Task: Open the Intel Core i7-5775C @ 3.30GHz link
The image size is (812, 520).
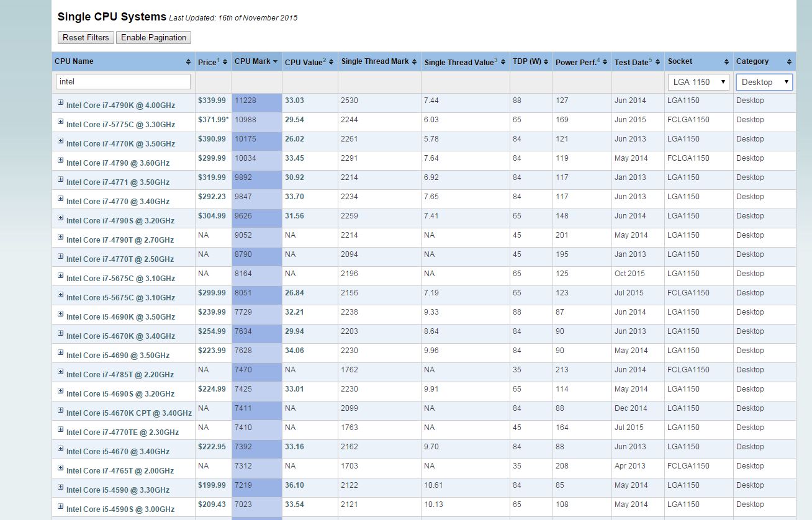Action: pos(120,125)
